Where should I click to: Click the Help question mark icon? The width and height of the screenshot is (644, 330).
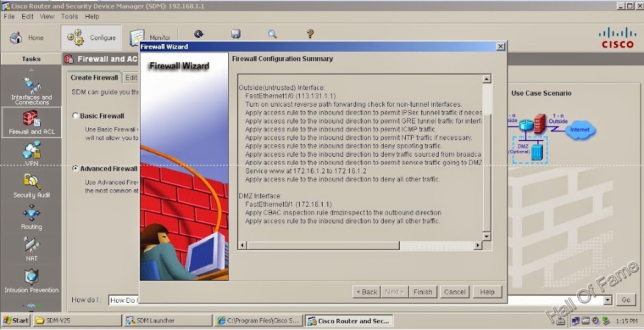tap(310, 34)
